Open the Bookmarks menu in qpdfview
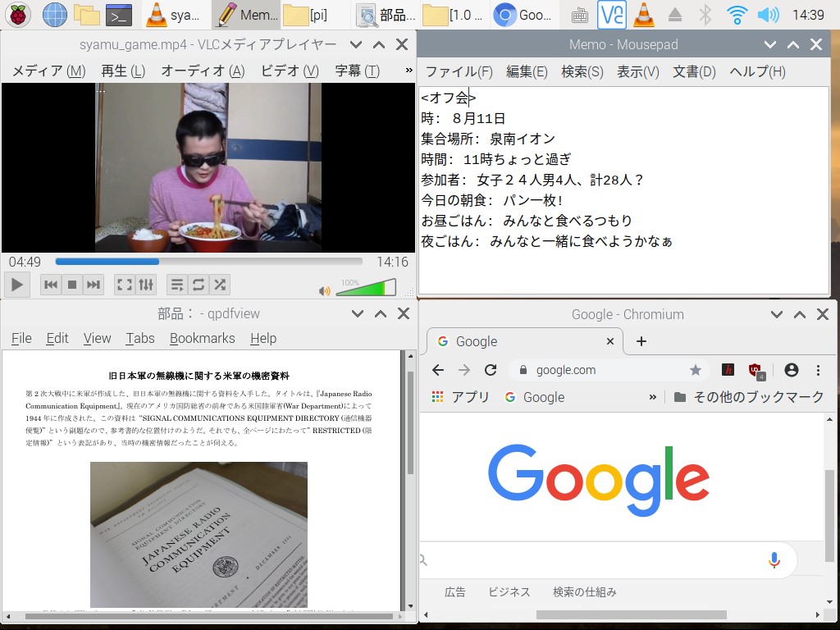The height and width of the screenshot is (630, 840). point(203,339)
